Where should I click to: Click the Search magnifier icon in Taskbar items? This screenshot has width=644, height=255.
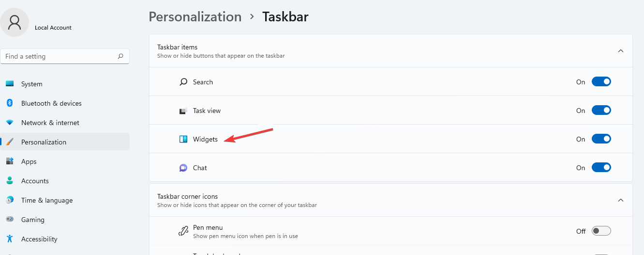(x=183, y=82)
